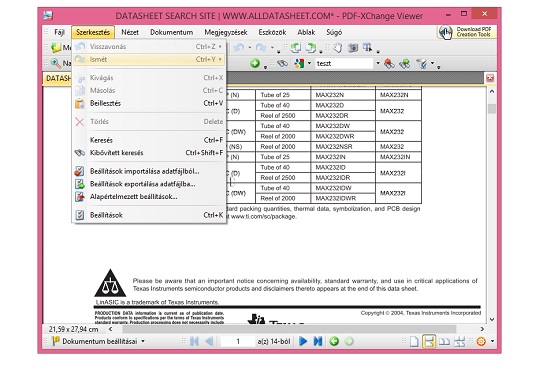
Task: Close the document tab with red X
Action: pos(490,78)
